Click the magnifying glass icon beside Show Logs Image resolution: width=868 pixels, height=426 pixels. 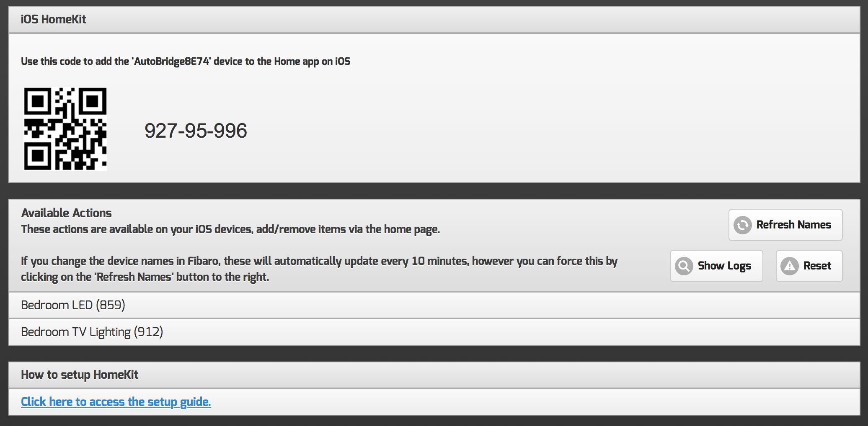tap(684, 266)
